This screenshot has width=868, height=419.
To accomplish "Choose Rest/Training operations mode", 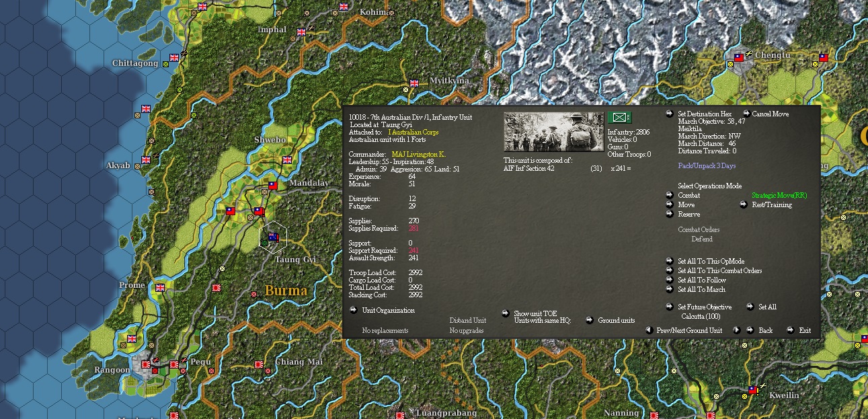I will pyautogui.click(x=744, y=204).
